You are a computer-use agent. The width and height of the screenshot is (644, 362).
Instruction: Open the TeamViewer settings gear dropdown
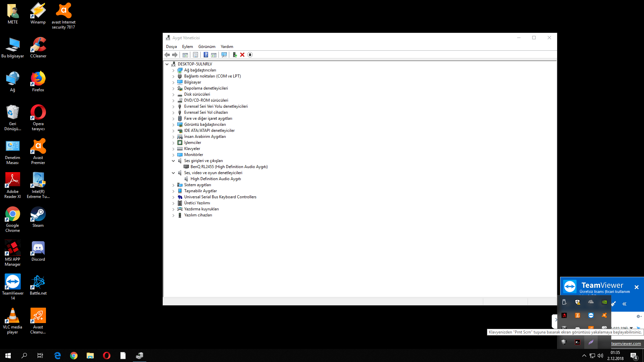(x=639, y=316)
